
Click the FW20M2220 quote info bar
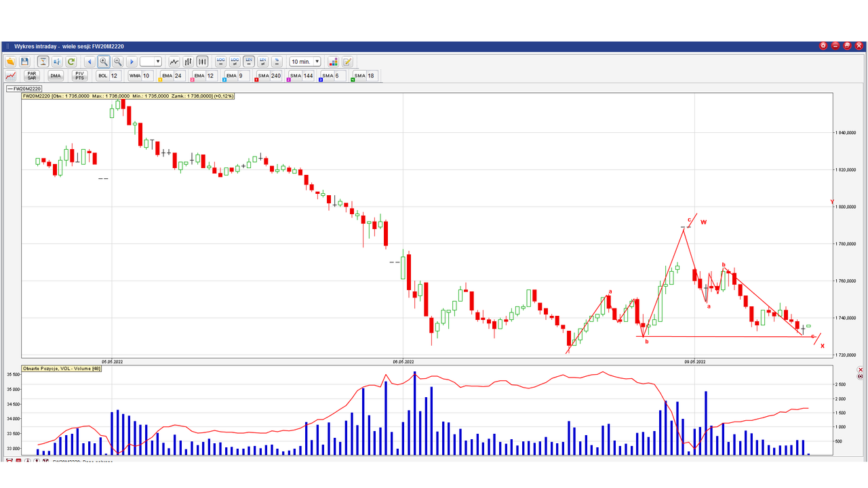128,96
